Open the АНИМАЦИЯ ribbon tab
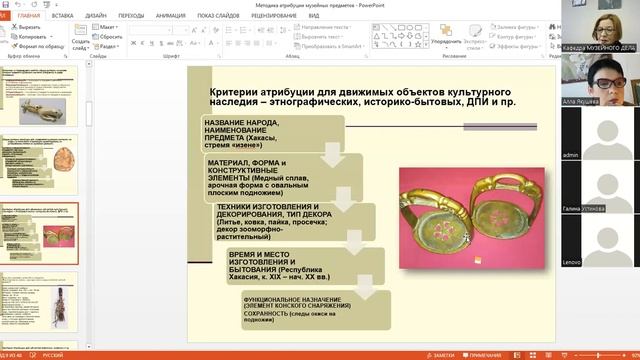The width and height of the screenshot is (640, 360). 171,16
